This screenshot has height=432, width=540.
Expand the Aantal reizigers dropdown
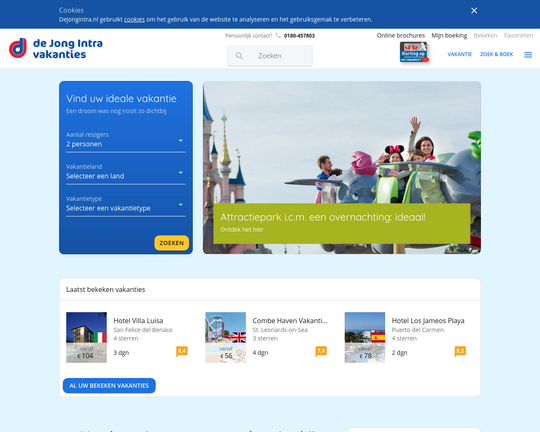[x=126, y=141]
